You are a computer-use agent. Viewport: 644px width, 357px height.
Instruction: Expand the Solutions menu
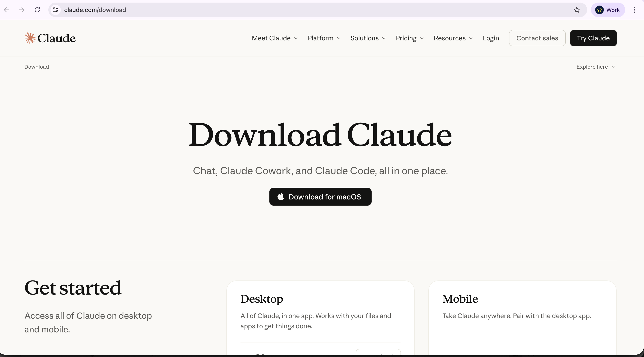[x=368, y=38]
